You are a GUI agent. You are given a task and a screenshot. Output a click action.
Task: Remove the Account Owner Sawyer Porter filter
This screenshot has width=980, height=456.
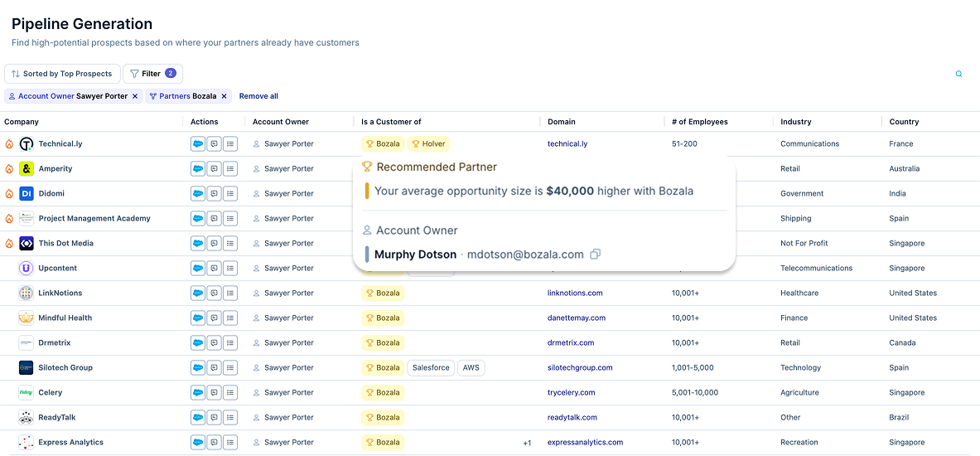coord(134,96)
